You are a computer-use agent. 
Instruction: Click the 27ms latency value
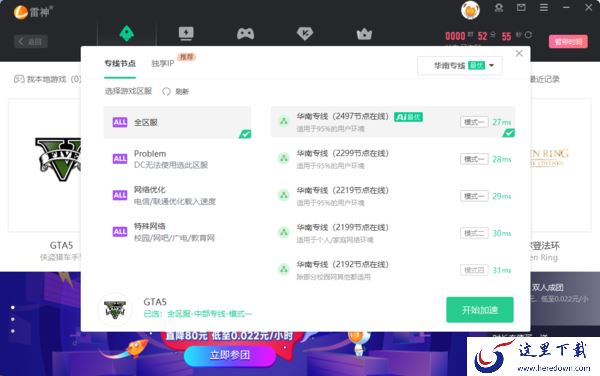pyautogui.click(x=502, y=122)
